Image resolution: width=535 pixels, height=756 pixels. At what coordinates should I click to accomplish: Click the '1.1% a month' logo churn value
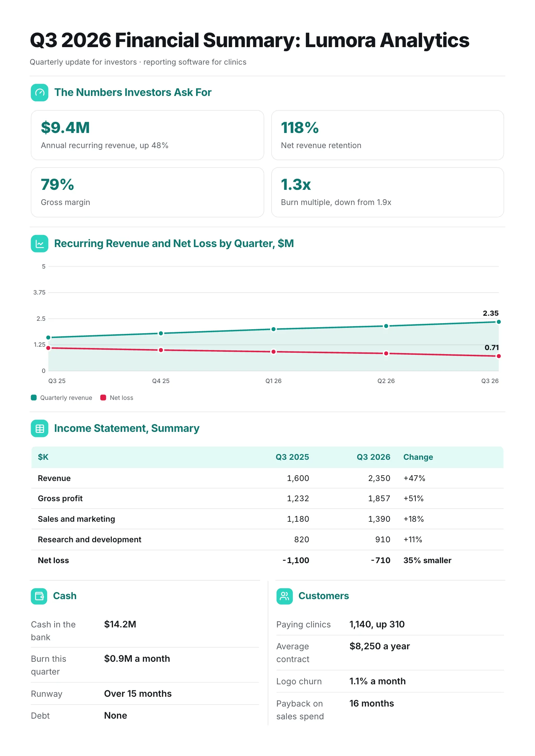[377, 681]
